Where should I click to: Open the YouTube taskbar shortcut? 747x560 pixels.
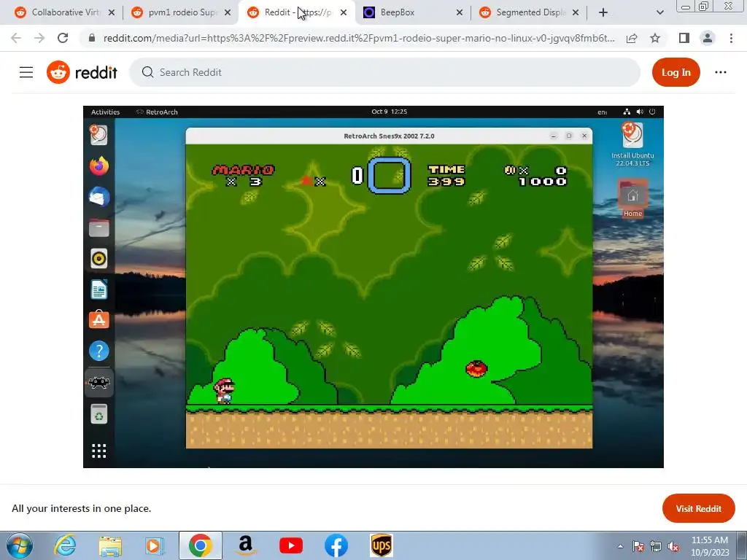pyautogui.click(x=291, y=545)
